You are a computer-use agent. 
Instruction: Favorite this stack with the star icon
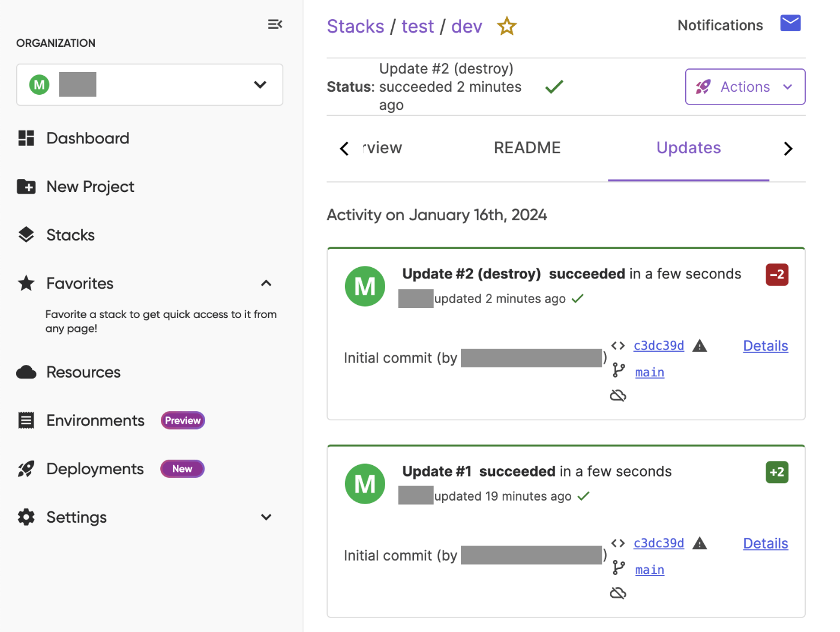[507, 26]
